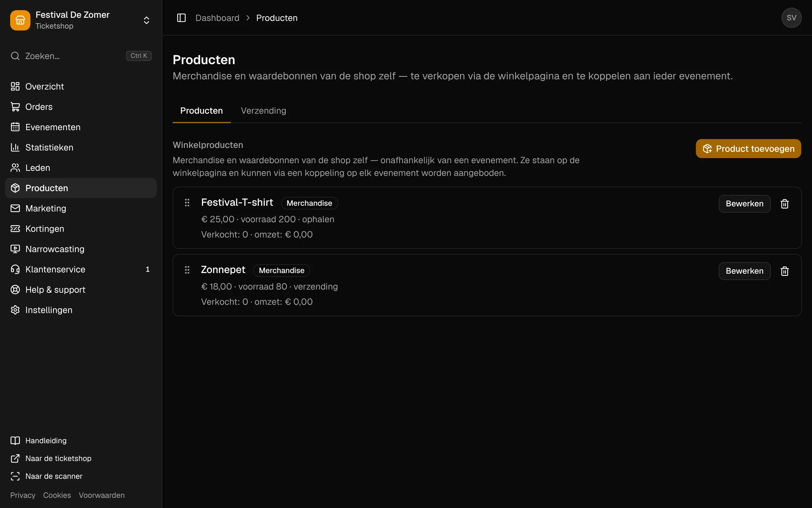Open Leden people icon
The width and height of the screenshot is (812, 508).
click(15, 168)
